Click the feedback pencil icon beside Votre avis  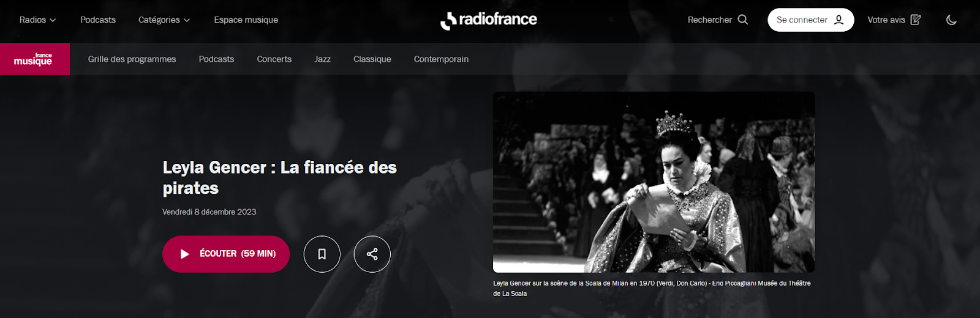click(x=916, y=20)
